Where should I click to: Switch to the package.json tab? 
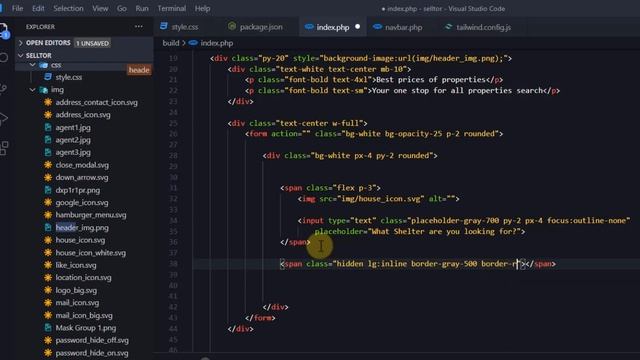(261, 27)
